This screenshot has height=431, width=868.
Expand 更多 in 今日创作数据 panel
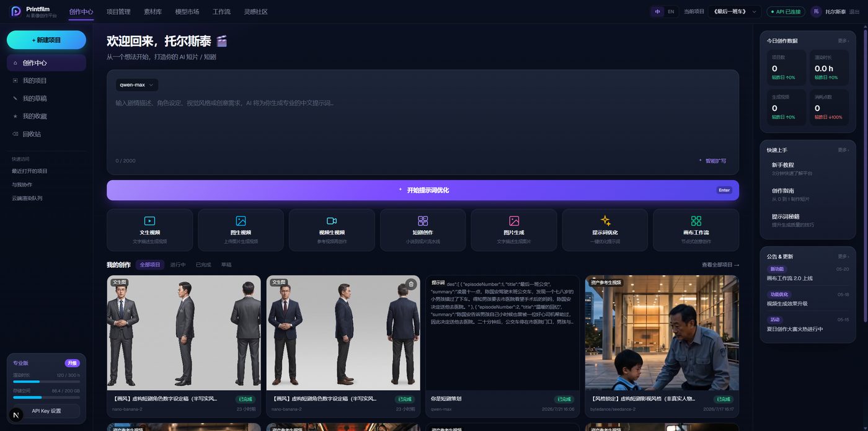[843, 41]
